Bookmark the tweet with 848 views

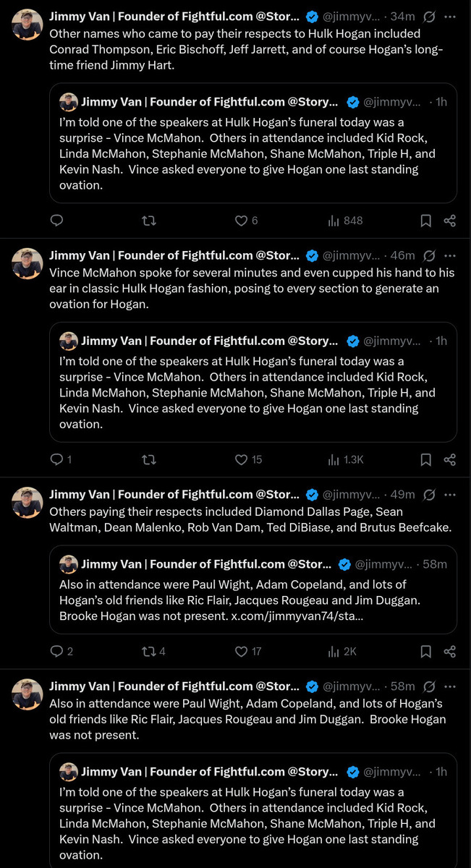coord(426,221)
